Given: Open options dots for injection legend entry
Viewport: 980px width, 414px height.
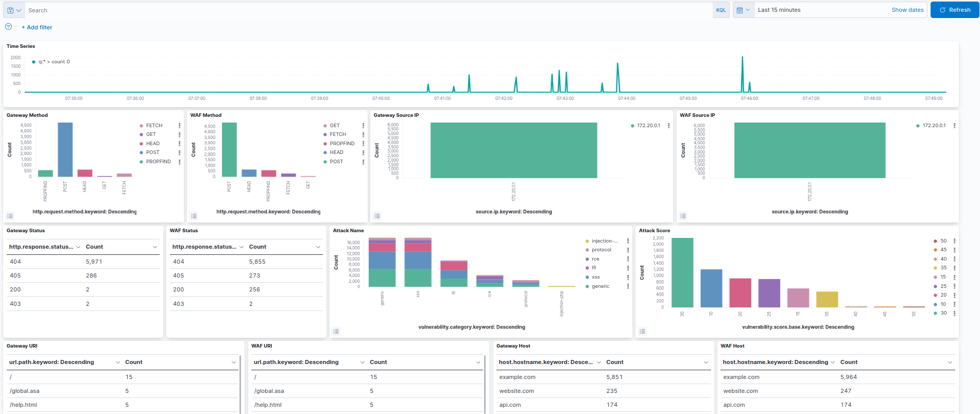Looking at the screenshot, I should point(628,241).
